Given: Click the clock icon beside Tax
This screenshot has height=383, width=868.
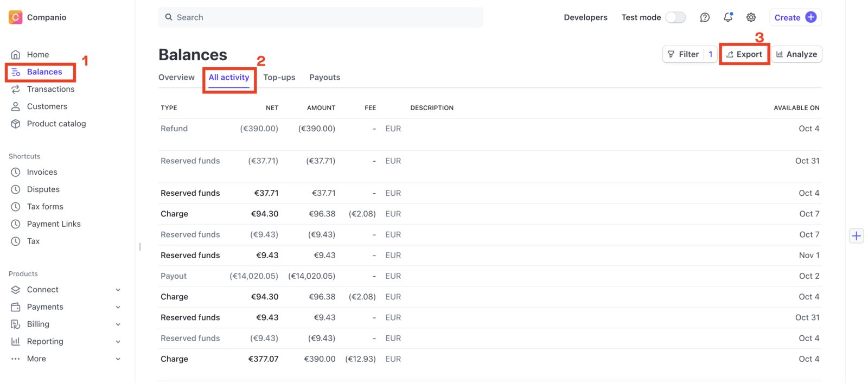Looking at the screenshot, I should [16, 241].
